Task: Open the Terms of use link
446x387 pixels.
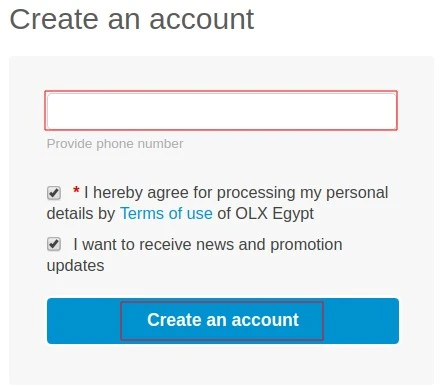Action: (x=166, y=214)
